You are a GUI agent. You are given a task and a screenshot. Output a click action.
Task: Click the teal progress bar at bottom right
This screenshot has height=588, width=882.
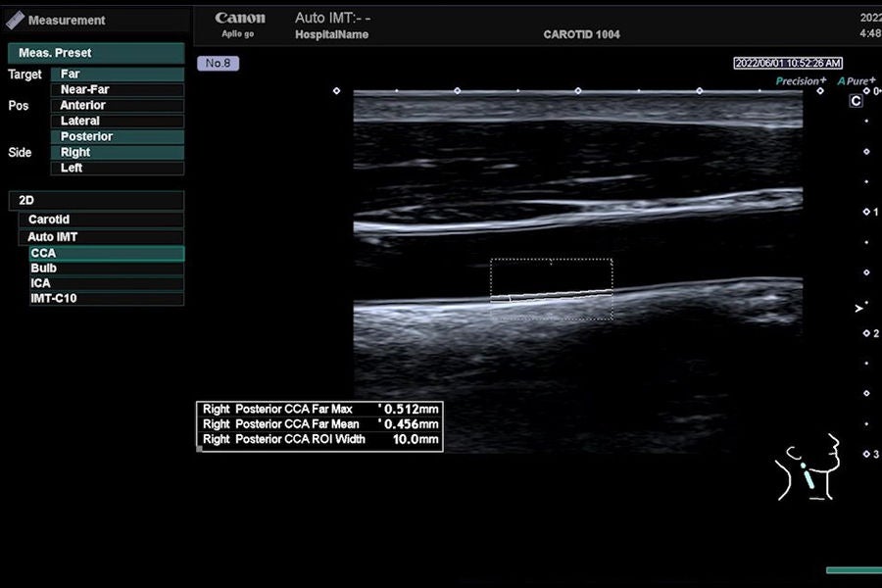[x=854, y=570]
